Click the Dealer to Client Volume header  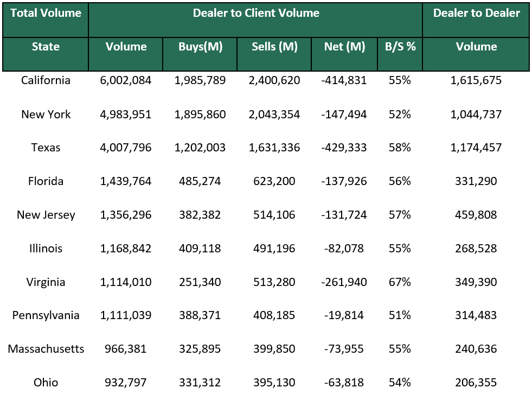[256, 13]
